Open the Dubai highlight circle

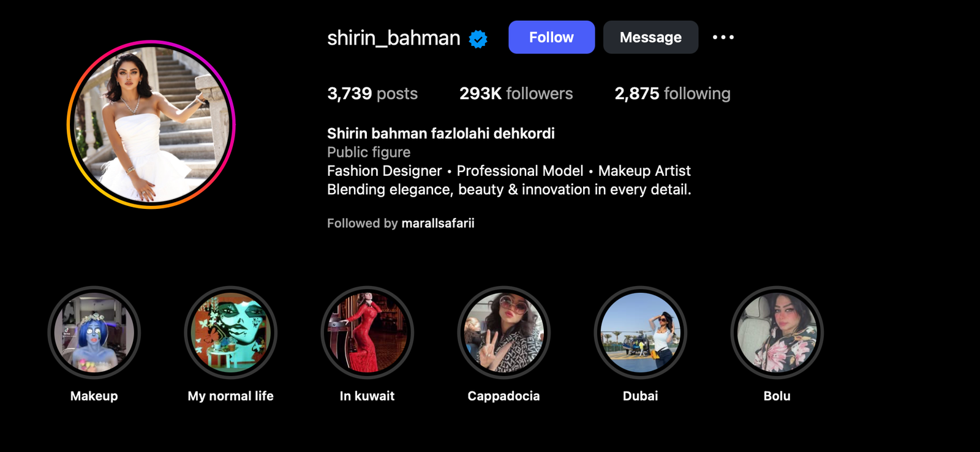641,333
